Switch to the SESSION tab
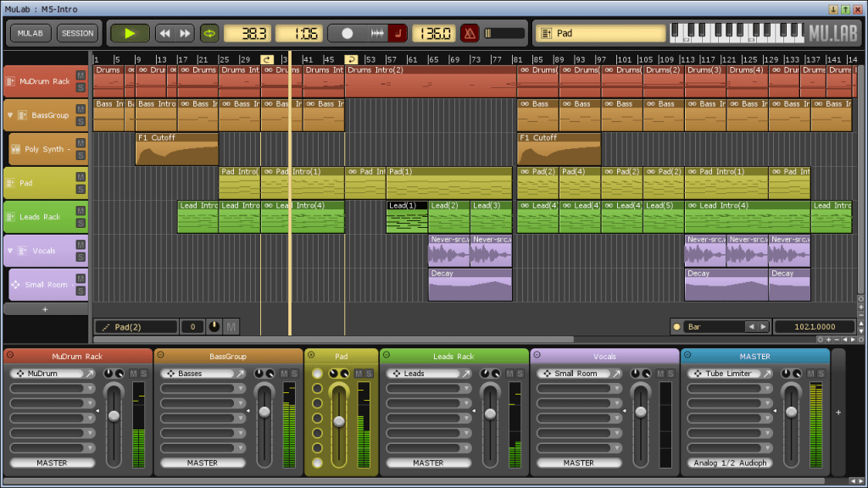The image size is (868, 488). point(77,33)
